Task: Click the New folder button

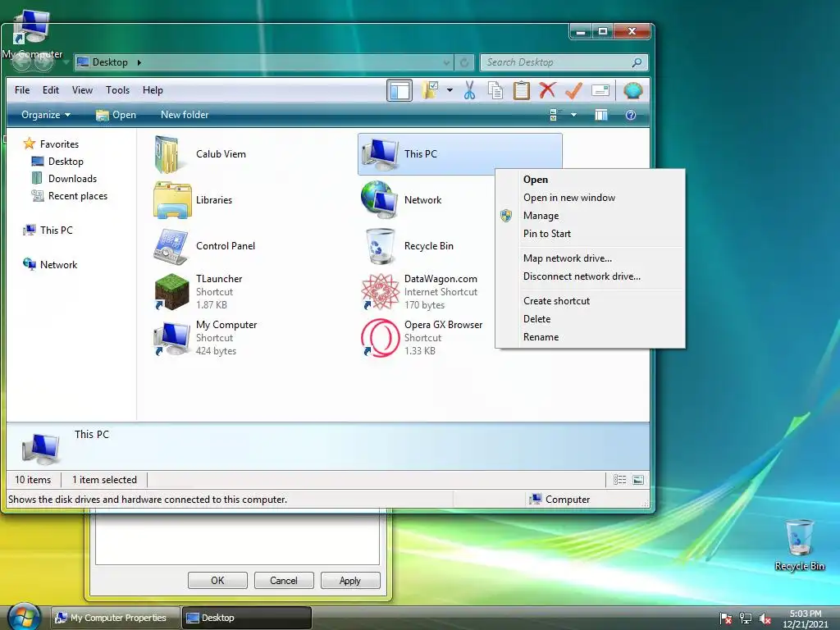Action: pyautogui.click(x=185, y=115)
